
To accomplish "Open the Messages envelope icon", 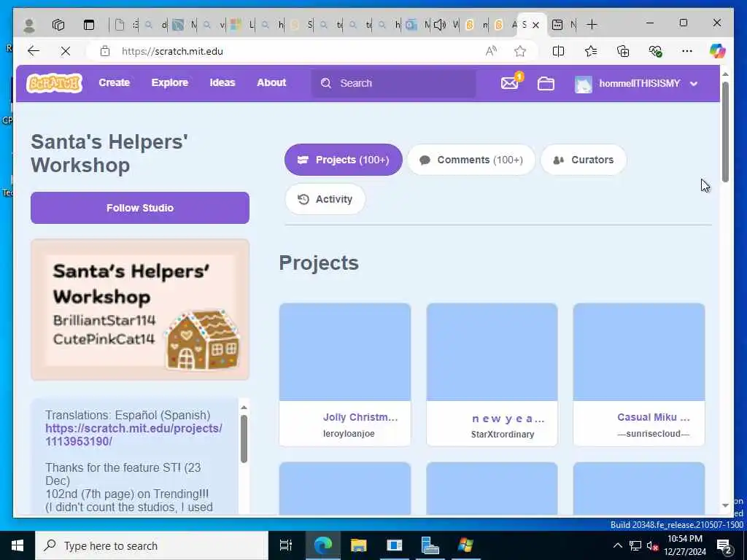I will coord(510,83).
